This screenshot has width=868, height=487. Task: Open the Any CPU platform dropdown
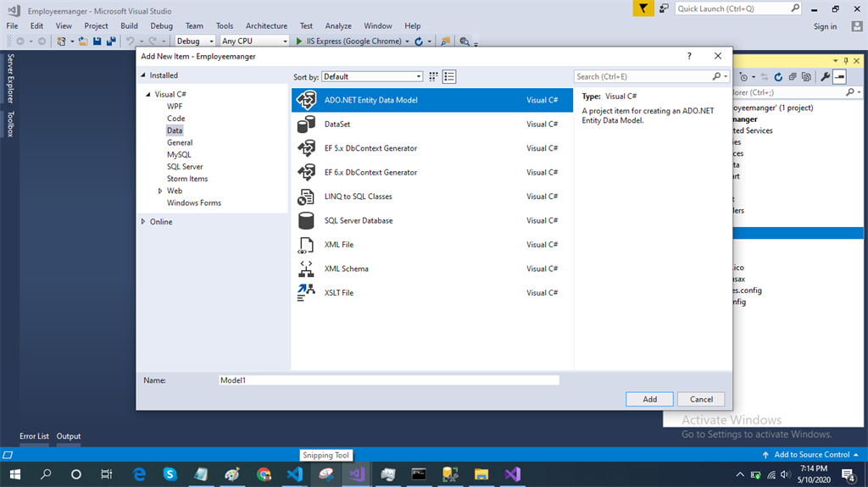[253, 42]
